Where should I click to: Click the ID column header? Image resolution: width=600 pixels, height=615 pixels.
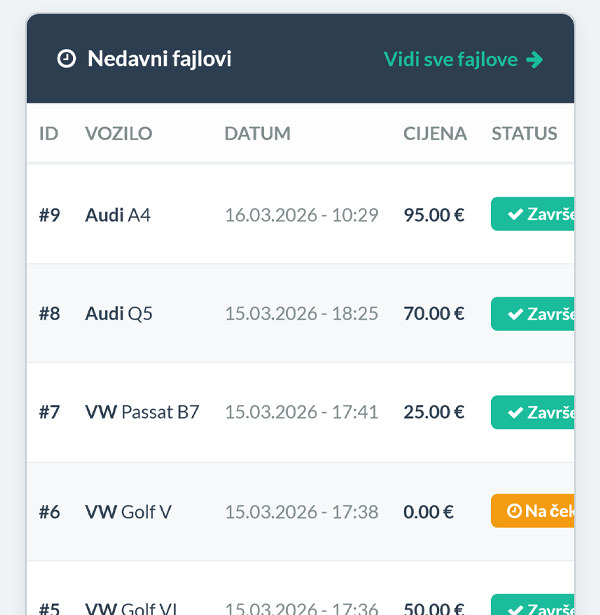49,133
